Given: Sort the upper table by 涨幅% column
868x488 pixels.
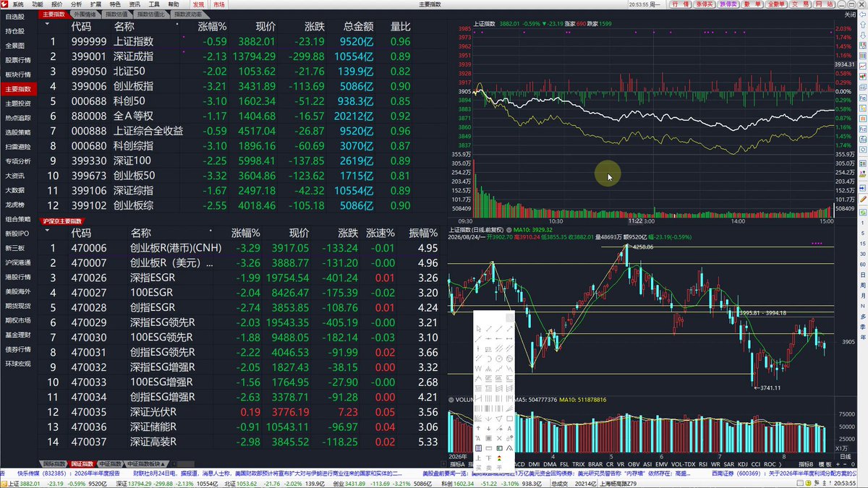Looking at the screenshot, I should (213, 26).
